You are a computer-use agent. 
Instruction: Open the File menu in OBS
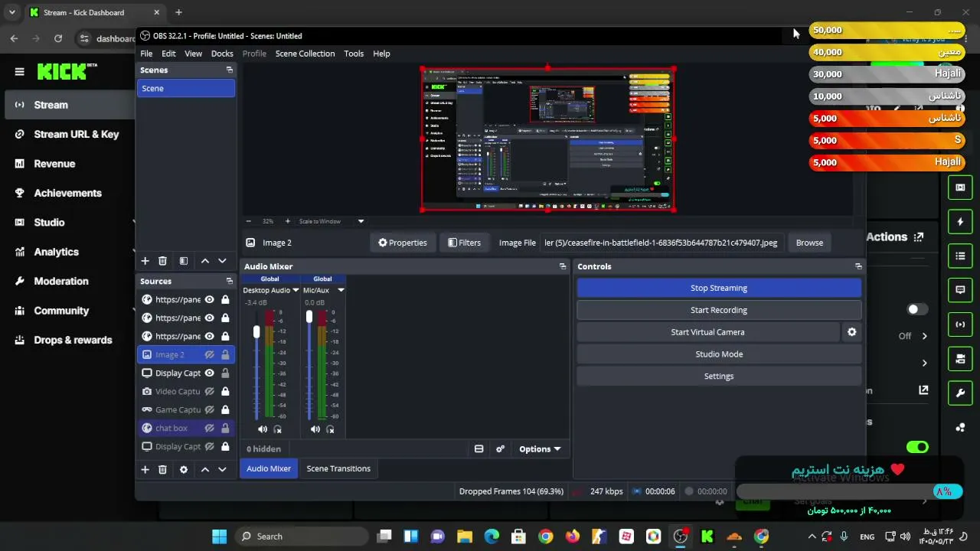(x=146, y=54)
